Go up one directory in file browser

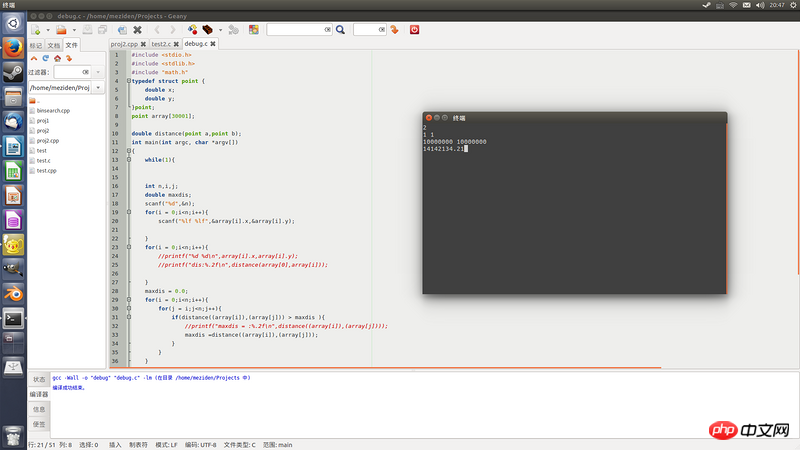click(x=34, y=58)
